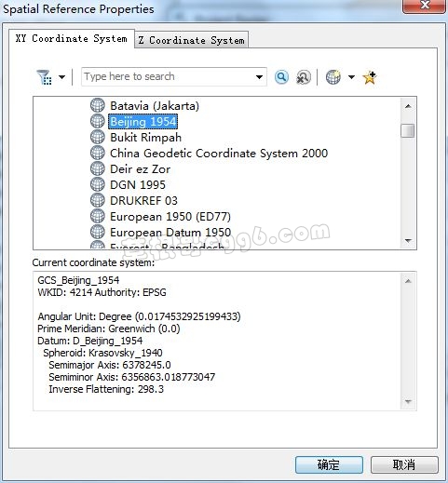Click the coordinate list scrollbar thumb
Image resolution: width=448 pixels, height=483 pixels.
coord(408,130)
